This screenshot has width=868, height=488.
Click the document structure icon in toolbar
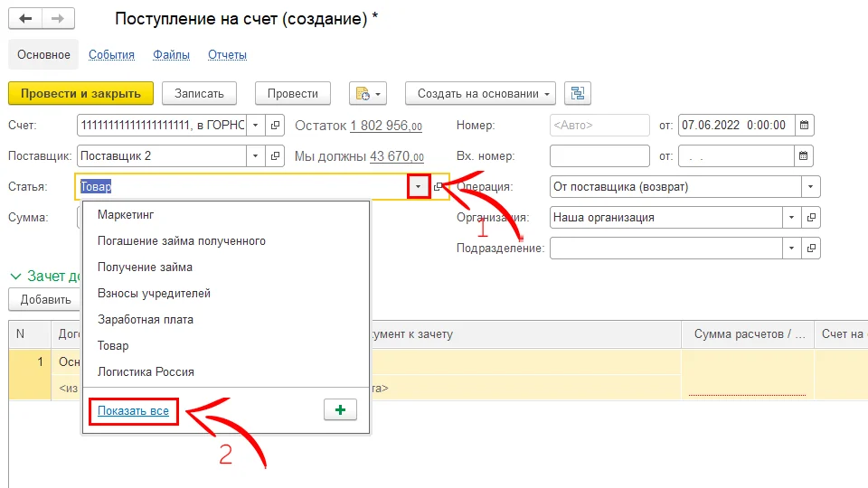coord(577,93)
